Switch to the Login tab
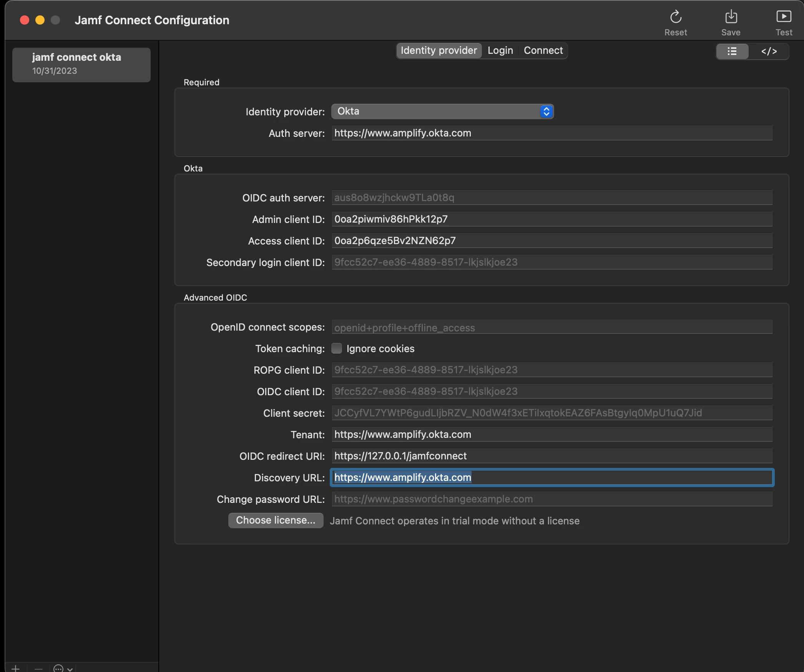The height and width of the screenshot is (672, 804). coord(500,50)
